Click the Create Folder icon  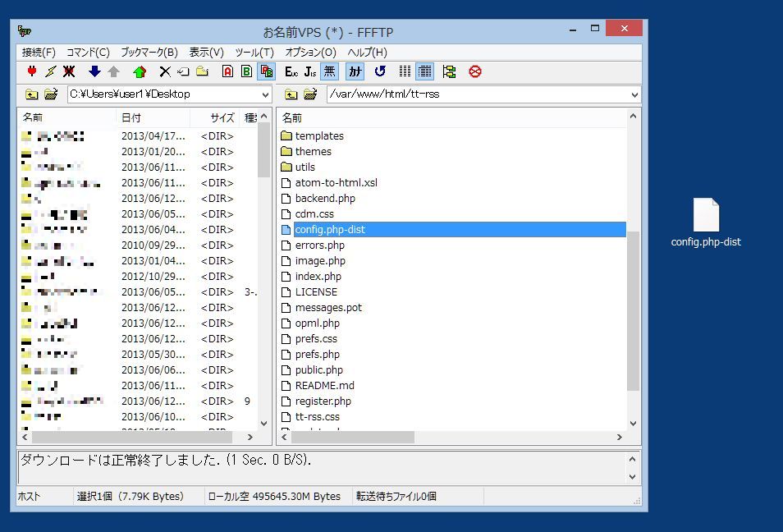click(202, 71)
